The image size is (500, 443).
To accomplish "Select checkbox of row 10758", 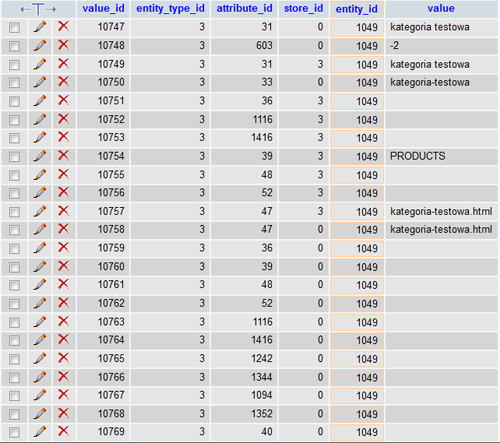I will (x=14, y=230).
